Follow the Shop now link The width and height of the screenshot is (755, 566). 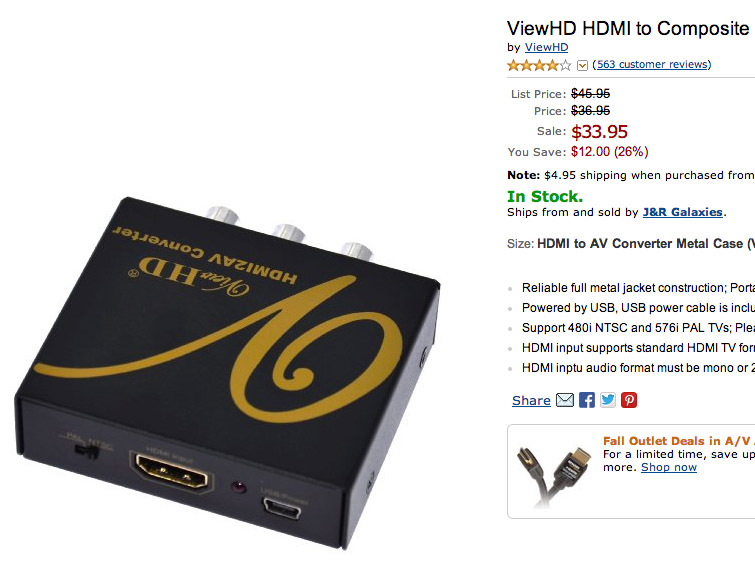pos(669,467)
